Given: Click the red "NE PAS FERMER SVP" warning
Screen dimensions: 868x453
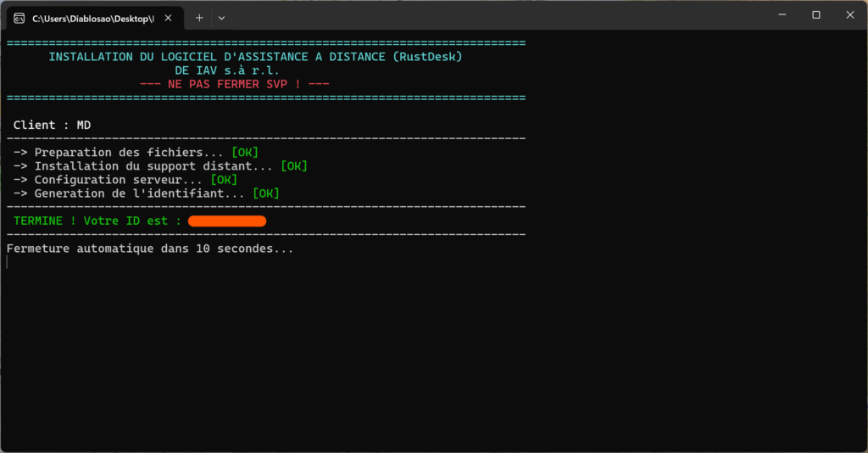Looking at the screenshot, I should (234, 84).
